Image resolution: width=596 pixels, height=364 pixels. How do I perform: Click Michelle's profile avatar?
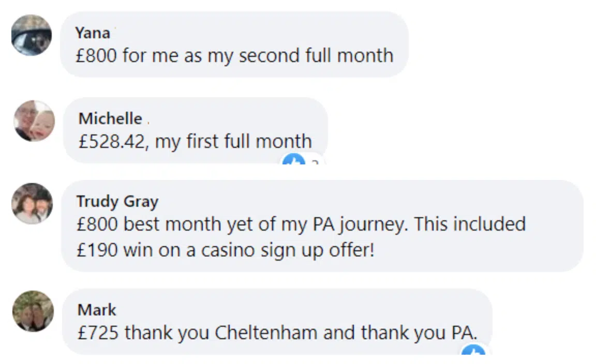(34, 120)
